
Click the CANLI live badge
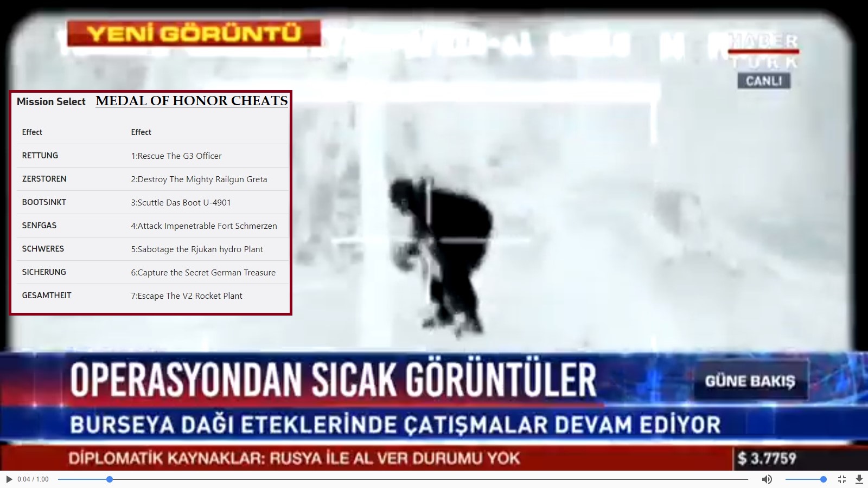(764, 81)
